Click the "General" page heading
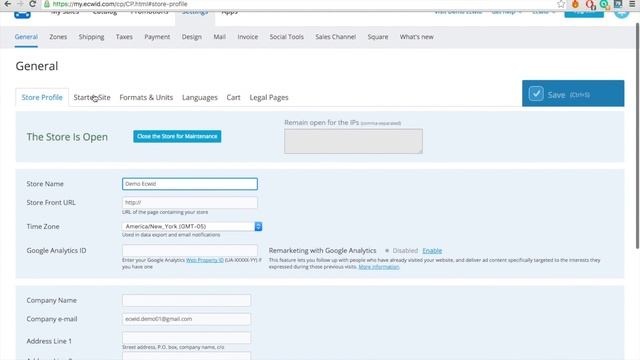Image resolution: width=640 pixels, height=360 pixels. point(37,66)
